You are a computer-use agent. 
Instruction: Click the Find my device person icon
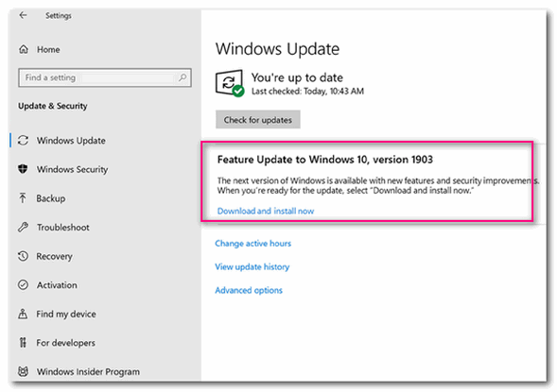tap(23, 314)
